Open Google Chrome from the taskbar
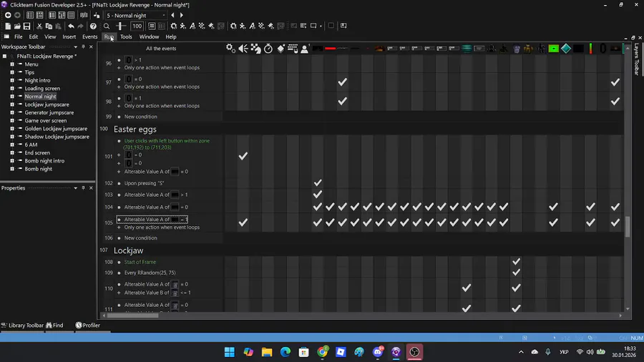The height and width of the screenshot is (362, 644). [323, 352]
